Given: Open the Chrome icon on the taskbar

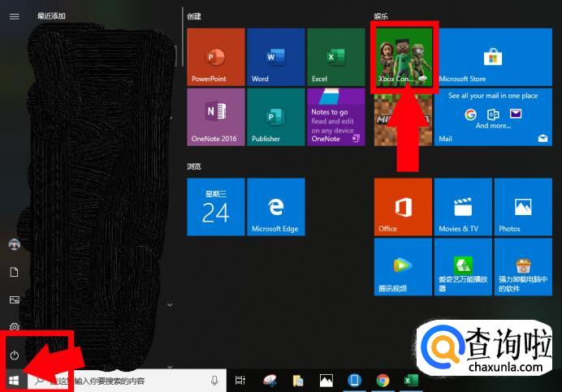Looking at the screenshot, I should point(383,381).
